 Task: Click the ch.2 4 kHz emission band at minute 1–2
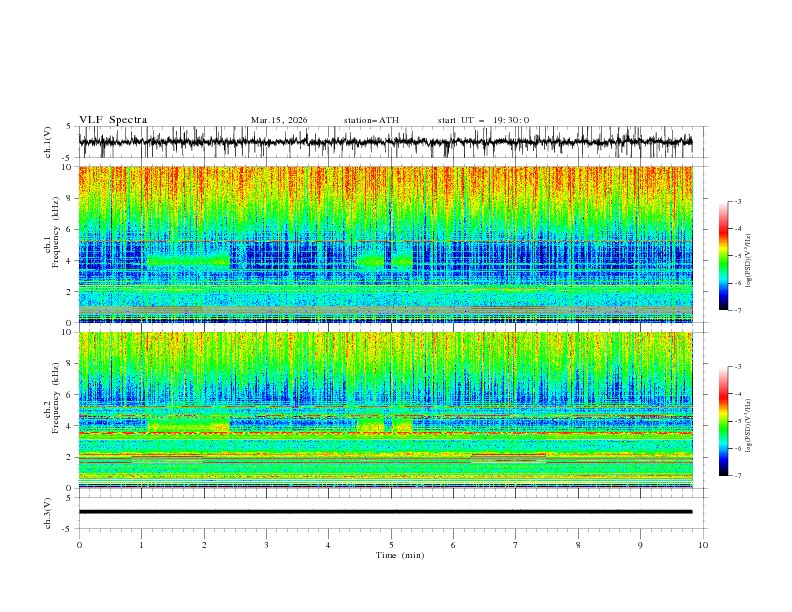[188, 424]
